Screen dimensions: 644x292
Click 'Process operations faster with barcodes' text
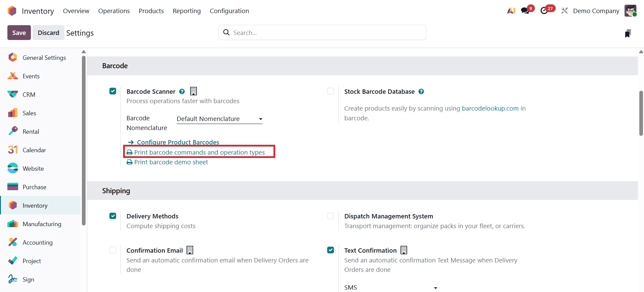[x=183, y=101]
